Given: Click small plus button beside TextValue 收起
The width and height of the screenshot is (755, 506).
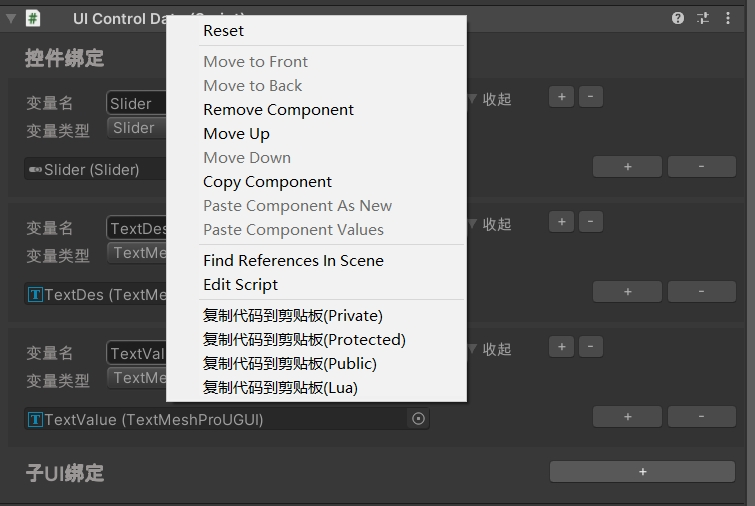Looking at the screenshot, I should pyautogui.click(x=561, y=347).
